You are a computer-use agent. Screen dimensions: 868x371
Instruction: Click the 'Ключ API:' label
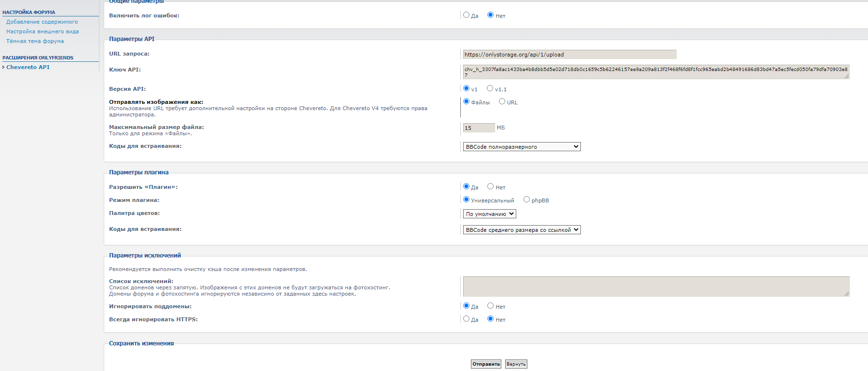(125, 70)
